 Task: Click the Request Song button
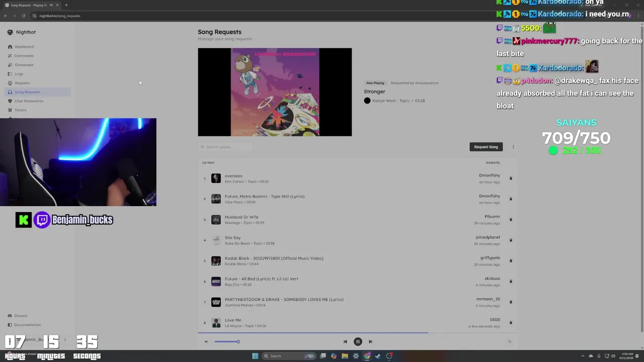(486, 147)
